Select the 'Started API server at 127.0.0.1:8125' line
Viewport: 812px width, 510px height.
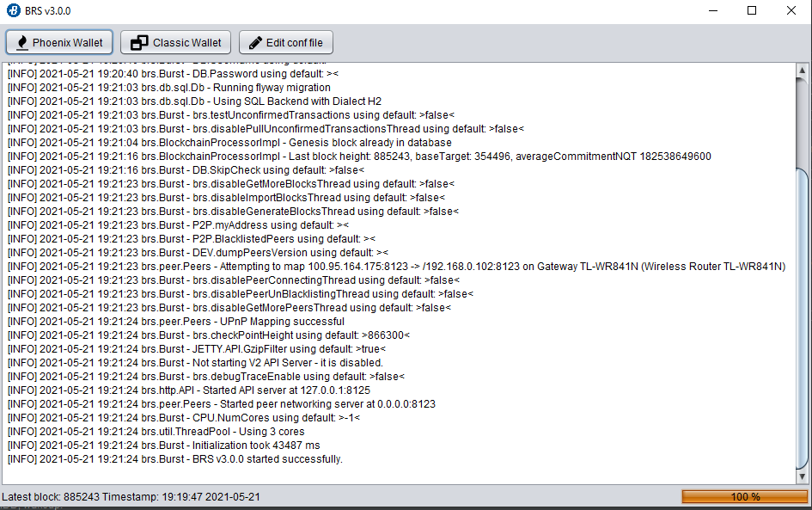pos(189,390)
